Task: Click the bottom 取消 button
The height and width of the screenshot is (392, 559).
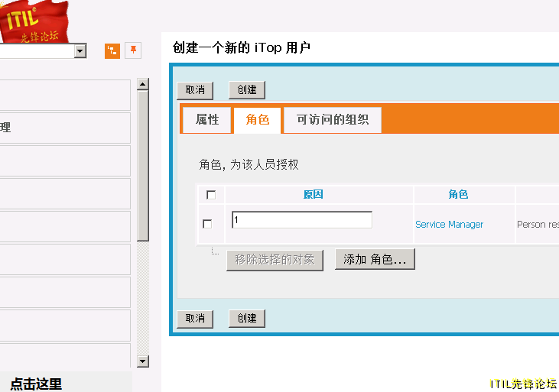Action: [195, 319]
